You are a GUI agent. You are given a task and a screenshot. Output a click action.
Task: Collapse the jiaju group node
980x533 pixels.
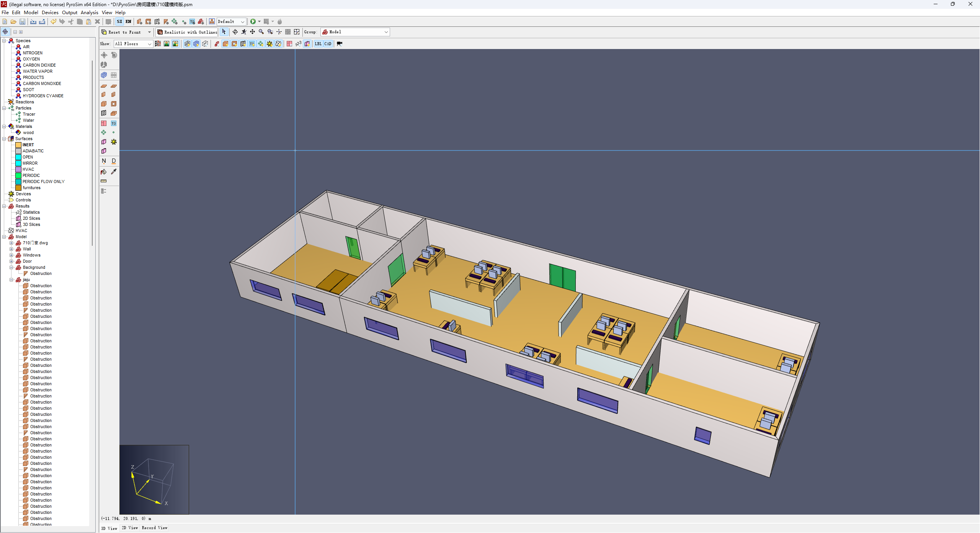coord(11,280)
